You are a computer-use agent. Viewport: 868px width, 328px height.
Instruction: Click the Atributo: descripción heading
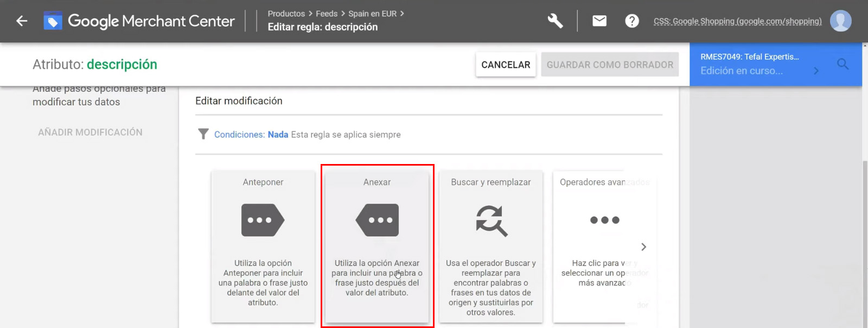point(95,64)
